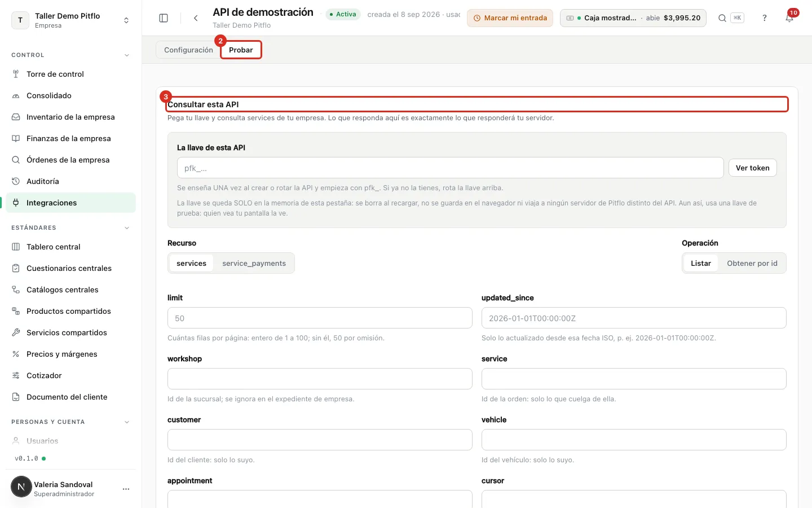812x508 pixels.
Task: Switch to the Configuración tab
Action: pyautogui.click(x=188, y=50)
